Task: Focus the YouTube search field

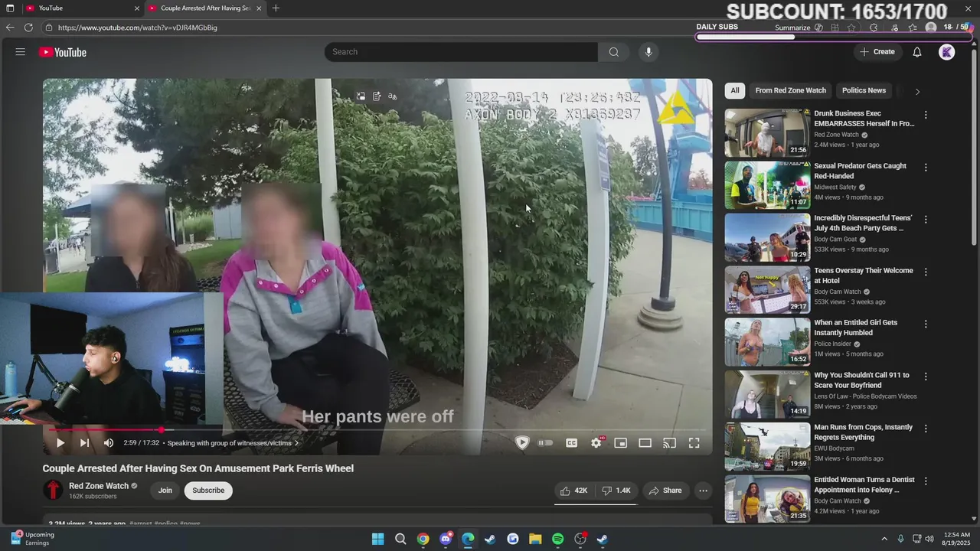Action: tap(462, 52)
